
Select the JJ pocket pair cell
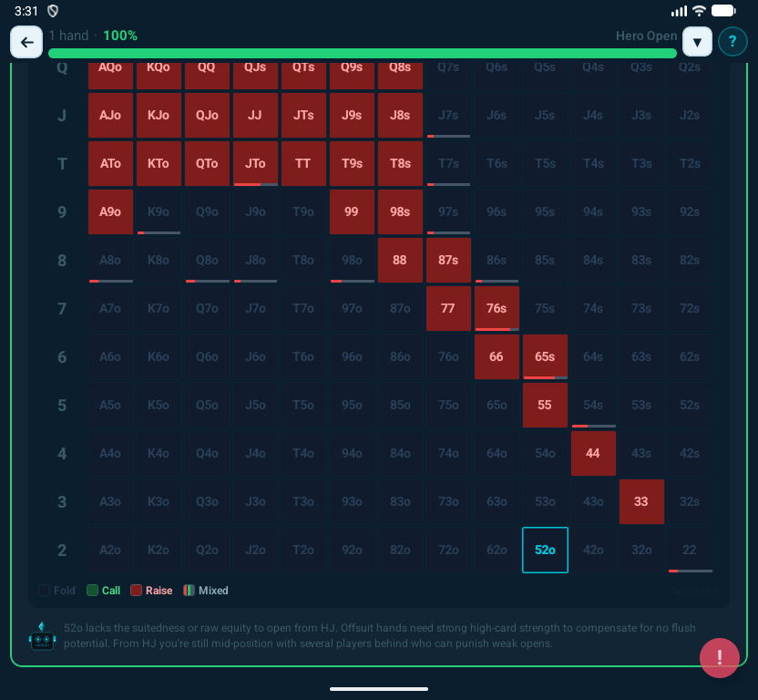pyautogui.click(x=255, y=116)
